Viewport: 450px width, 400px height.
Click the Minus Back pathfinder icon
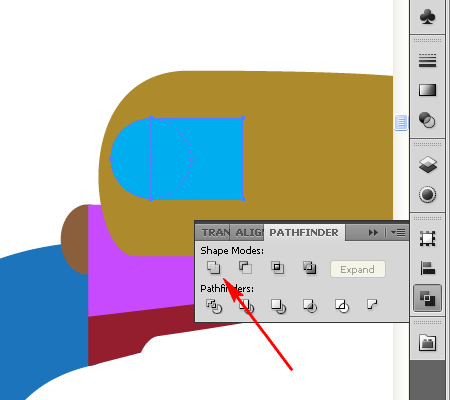point(372,304)
